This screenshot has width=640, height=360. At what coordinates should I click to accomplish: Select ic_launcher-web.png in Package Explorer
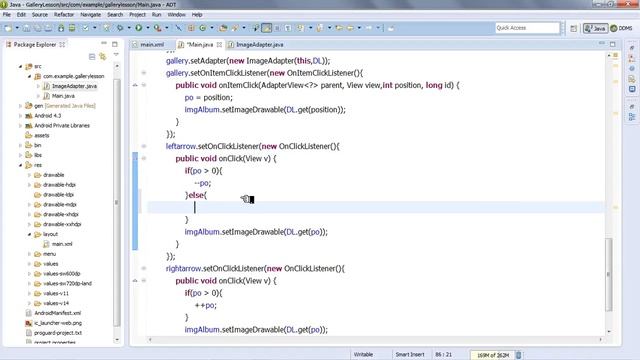coord(58,323)
